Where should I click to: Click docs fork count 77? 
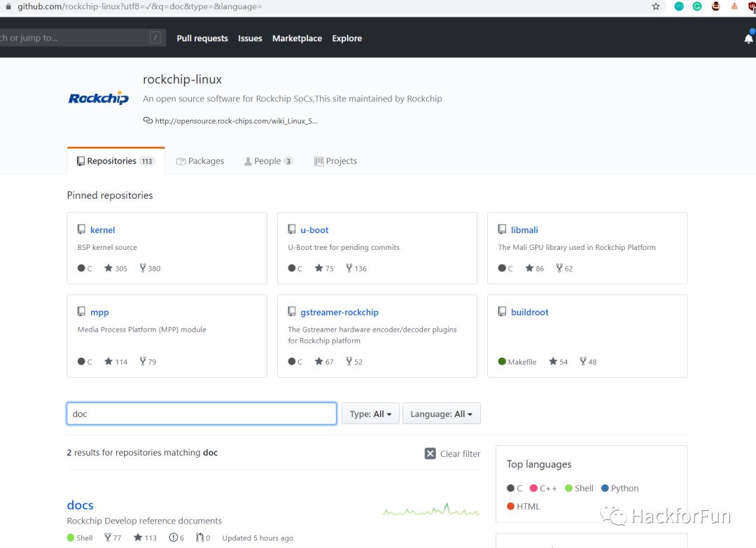coord(113,538)
